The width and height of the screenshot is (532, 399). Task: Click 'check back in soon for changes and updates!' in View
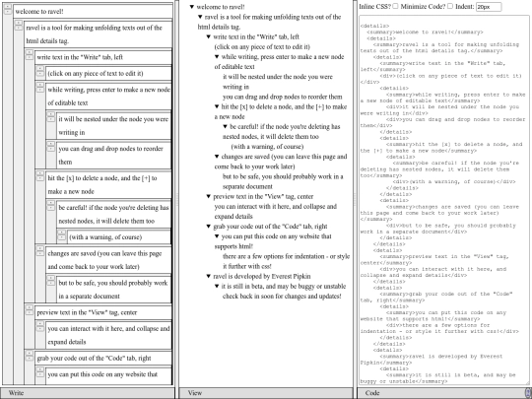coord(282,297)
